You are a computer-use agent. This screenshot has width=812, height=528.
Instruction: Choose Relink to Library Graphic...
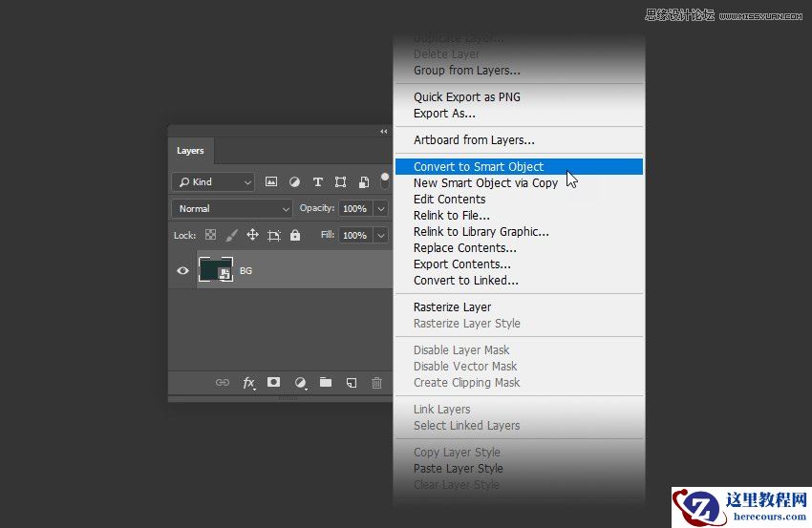coord(519,232)
